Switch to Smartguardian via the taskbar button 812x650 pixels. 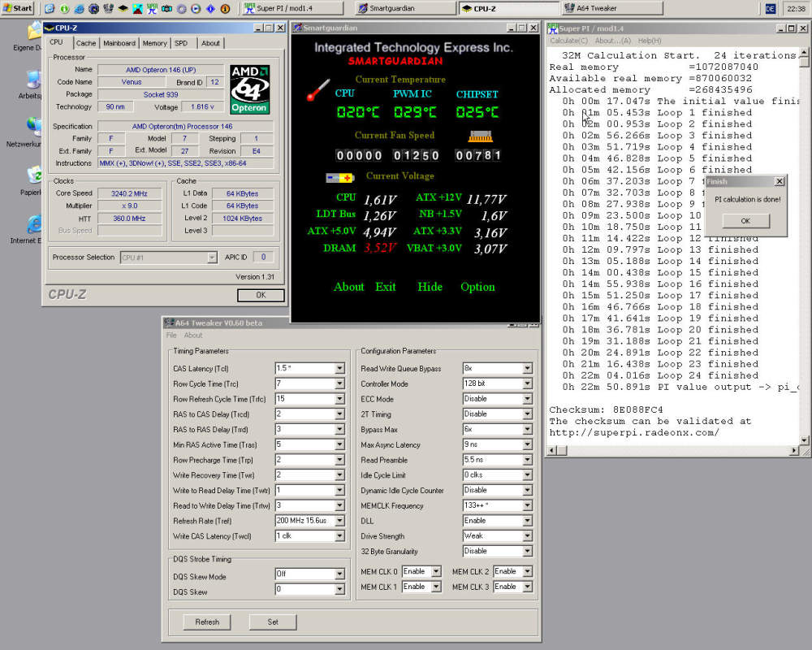[406, 8]
